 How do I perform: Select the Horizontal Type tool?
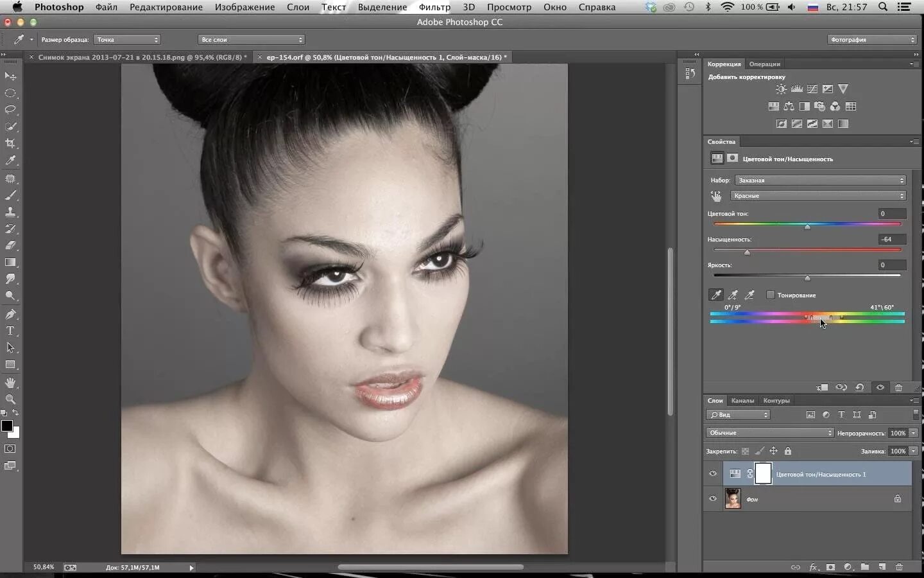click(x=10, y=331)
